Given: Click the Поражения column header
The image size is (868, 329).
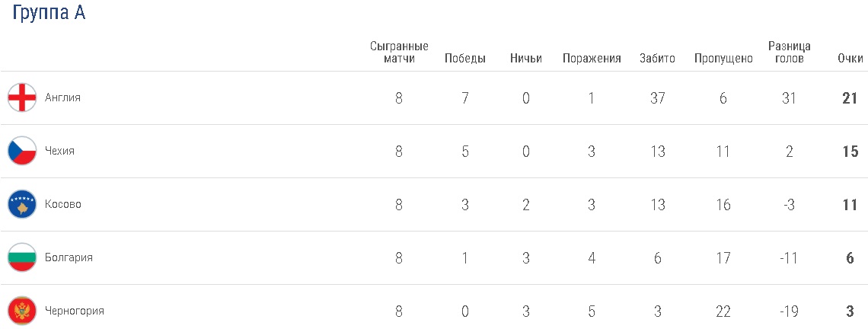Looking at the screenshot, I should tap(592, 59).
